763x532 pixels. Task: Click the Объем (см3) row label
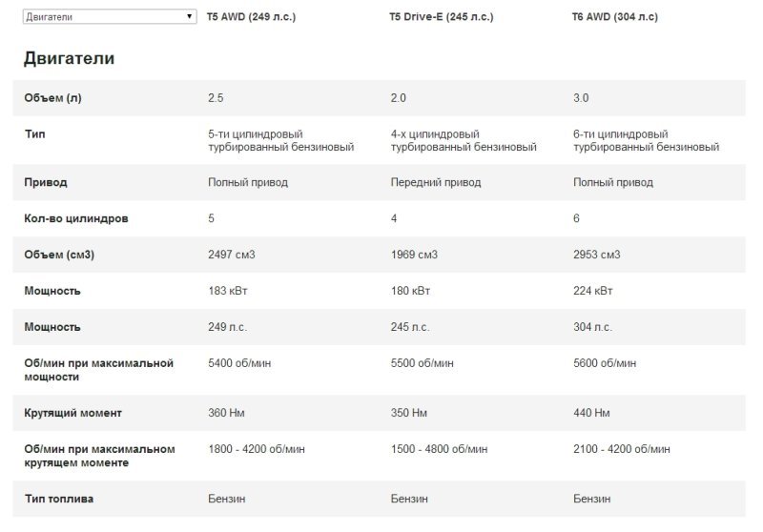coord(59,255)
